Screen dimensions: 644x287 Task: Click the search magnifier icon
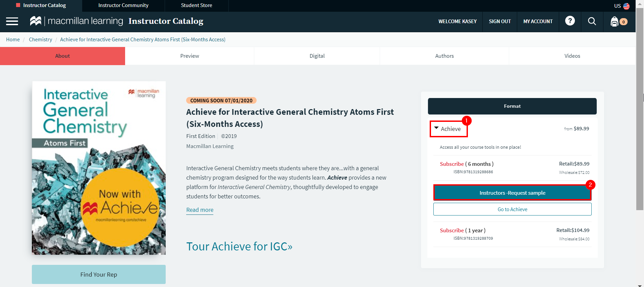pyautogui.click(x=592, y=21)
